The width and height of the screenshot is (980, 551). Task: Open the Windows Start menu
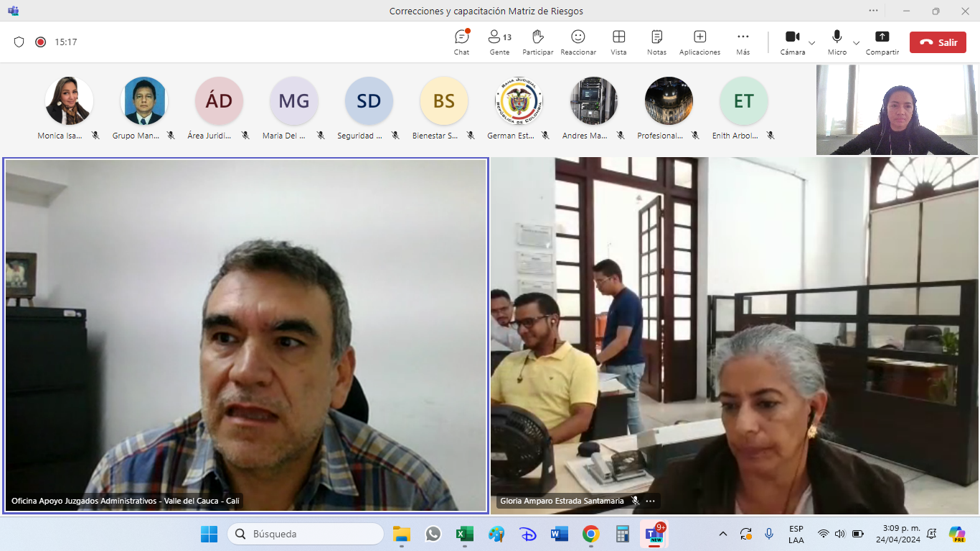(209, 534)
